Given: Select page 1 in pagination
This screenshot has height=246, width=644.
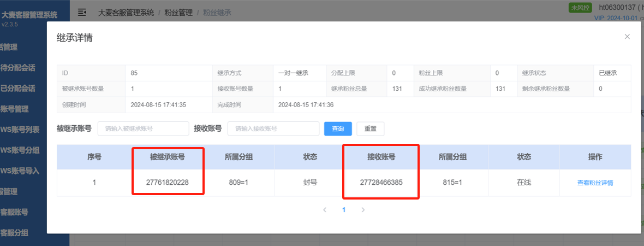Looking at the screenshot, I should 344,210.
